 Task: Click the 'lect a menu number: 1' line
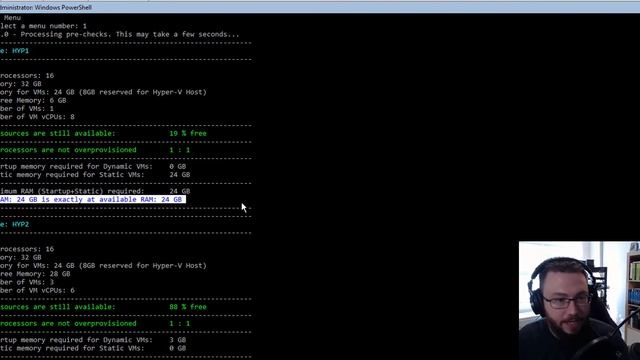43,26
